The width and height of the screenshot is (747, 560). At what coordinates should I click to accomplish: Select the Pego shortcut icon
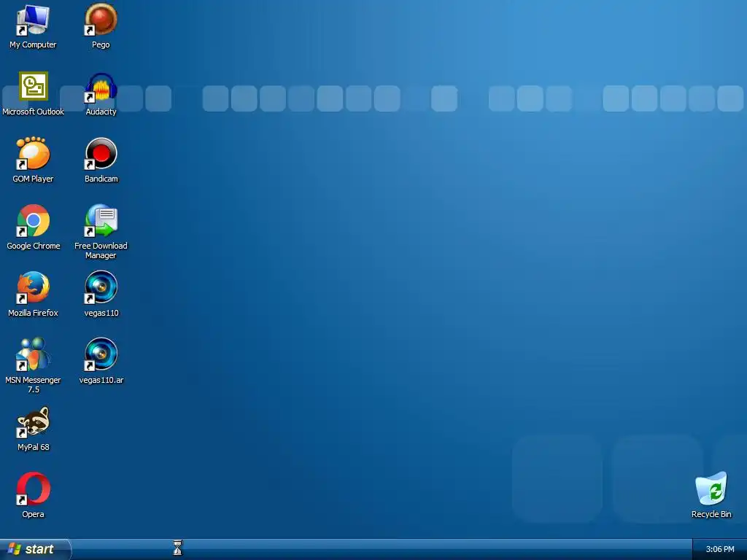pyautogui.click(x=101, y=20)
